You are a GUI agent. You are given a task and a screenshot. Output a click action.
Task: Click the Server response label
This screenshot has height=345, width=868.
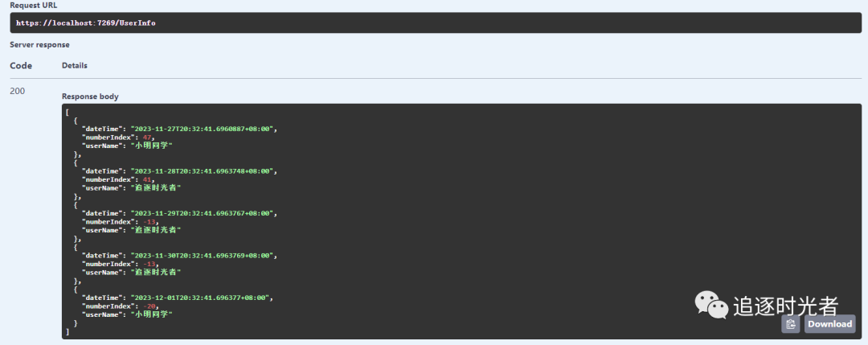click(x=39, y=45)
